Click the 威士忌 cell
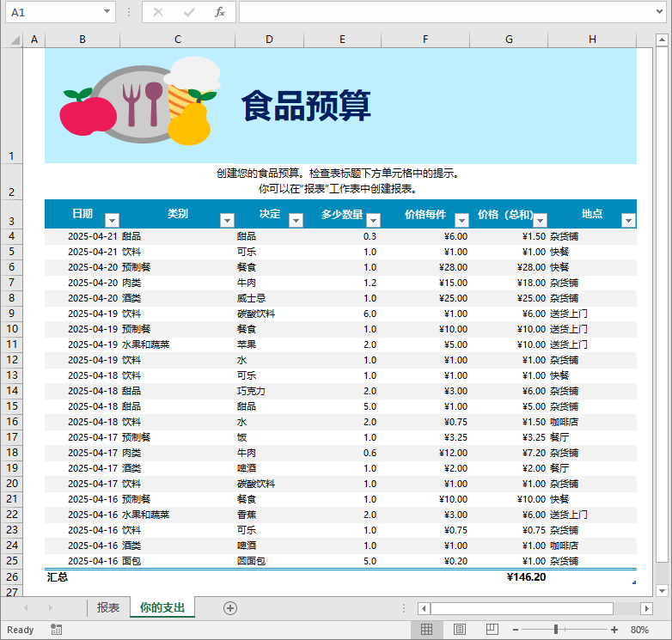672x640 pixels. coord(269,298)
